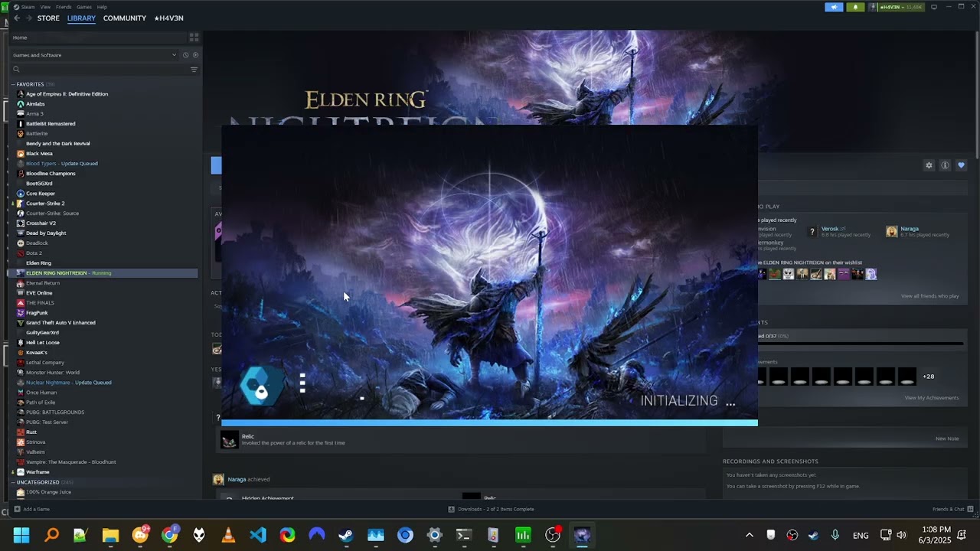Open Downloads status at bottom
This screenshot has width=980, height=551.
click(492, 509)
